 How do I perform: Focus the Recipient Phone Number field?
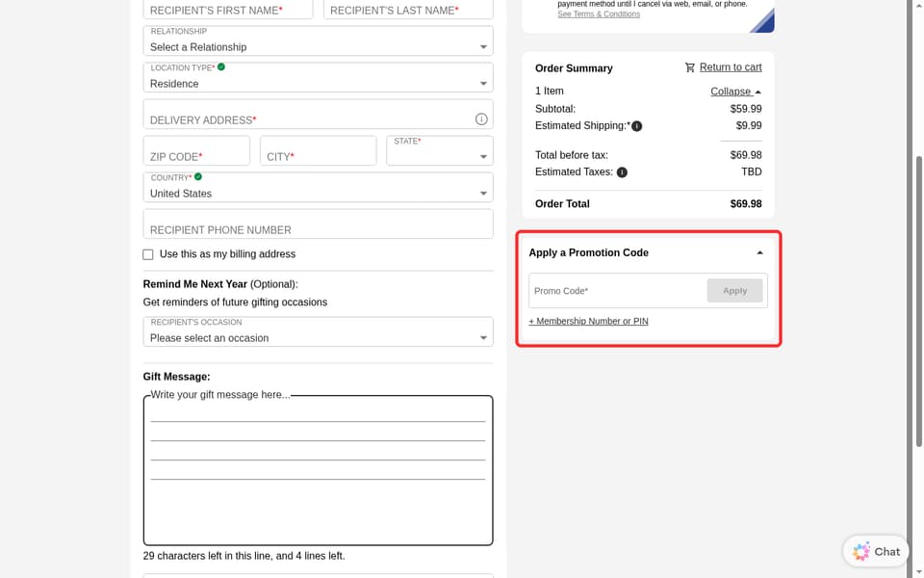[318, 223]
